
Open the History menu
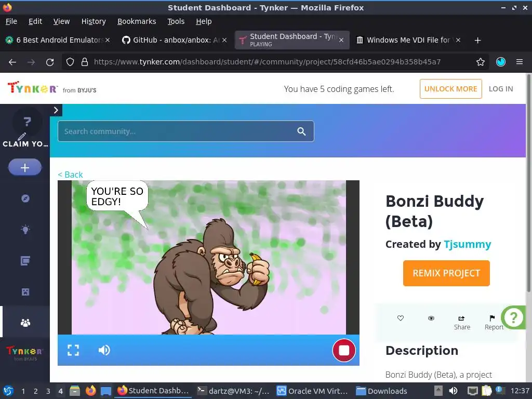coord(94,21)
